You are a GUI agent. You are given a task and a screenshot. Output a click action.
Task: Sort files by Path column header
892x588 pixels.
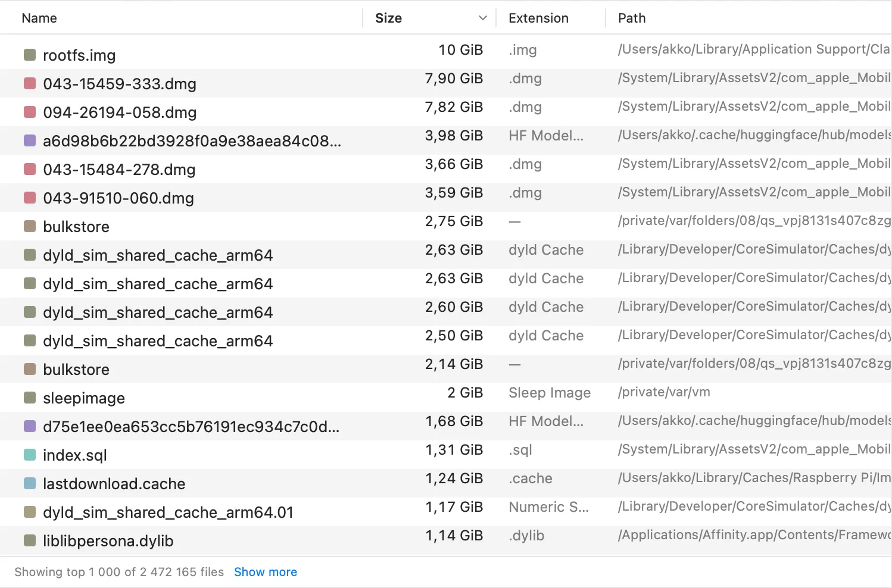tap(632, 18)
